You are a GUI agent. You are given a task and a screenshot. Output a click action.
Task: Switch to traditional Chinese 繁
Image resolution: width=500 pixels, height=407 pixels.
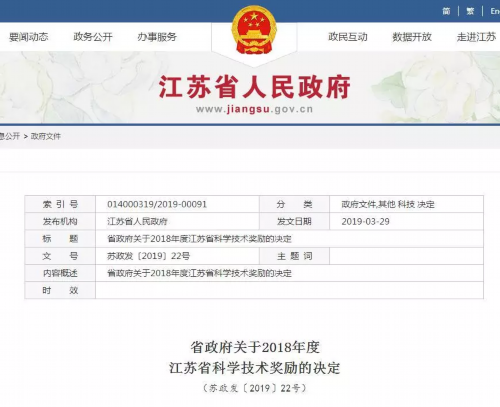tap(470, 11)
